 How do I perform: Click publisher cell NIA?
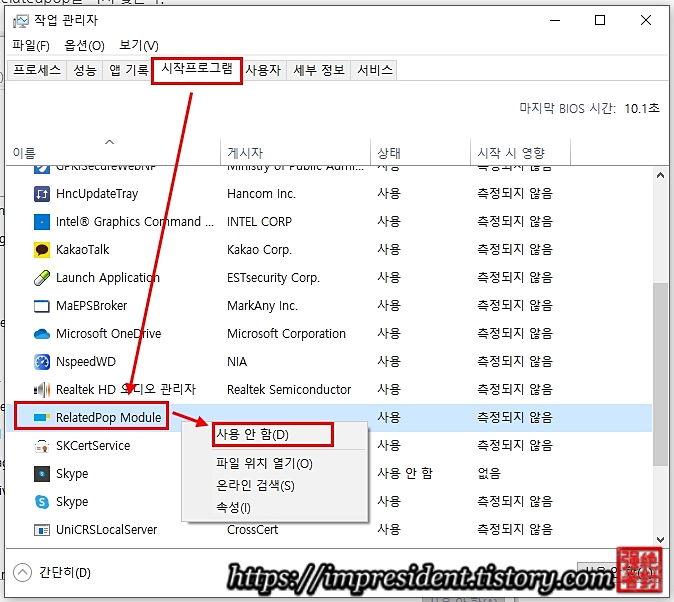tap(237, 362)
